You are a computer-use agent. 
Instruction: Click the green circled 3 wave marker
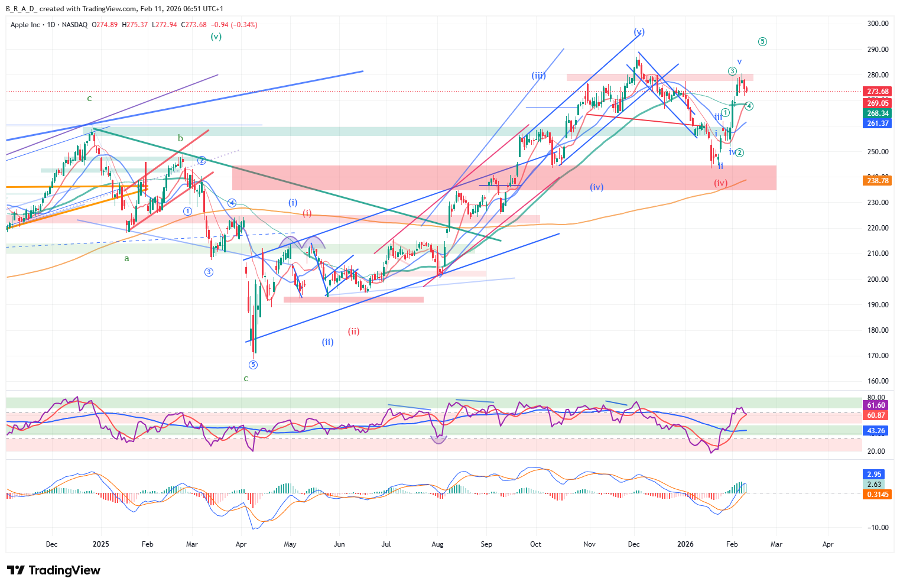click(x=732, y=71)
